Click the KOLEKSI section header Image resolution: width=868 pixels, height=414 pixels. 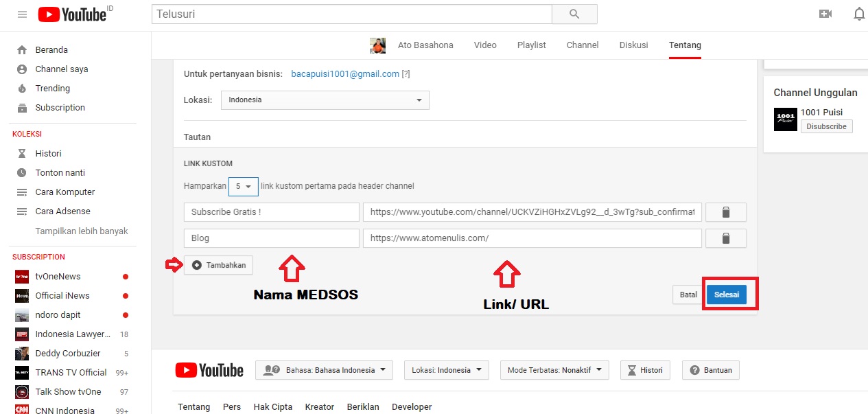(x=27, y=134)
